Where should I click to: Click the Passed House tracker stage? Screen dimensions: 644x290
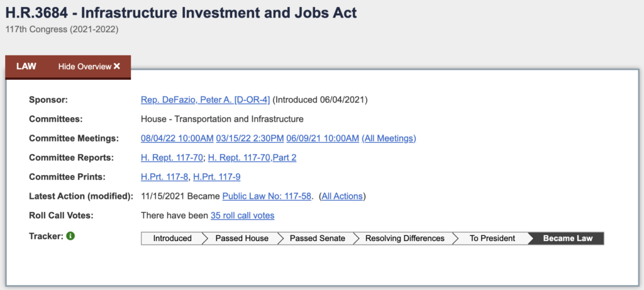[242, 238]
